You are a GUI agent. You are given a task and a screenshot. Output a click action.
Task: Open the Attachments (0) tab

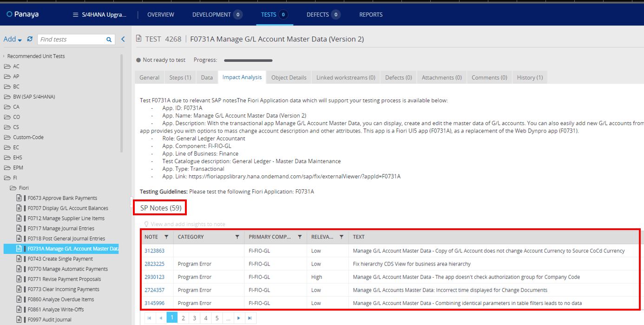point(442,78)
